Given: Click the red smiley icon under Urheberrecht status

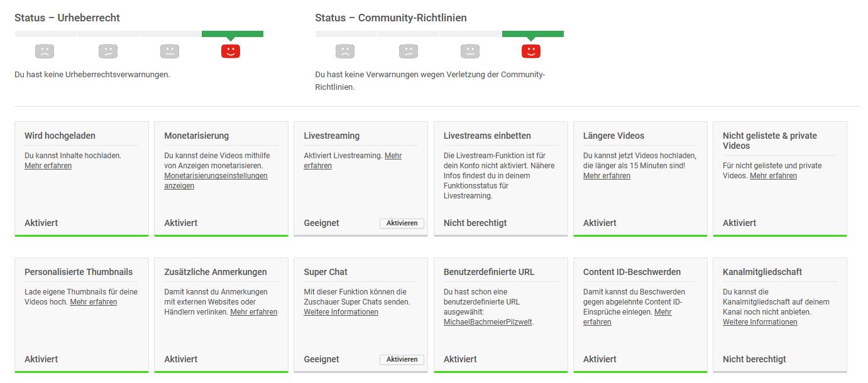Looking at the screenshot, I should [x=231, y=51].
